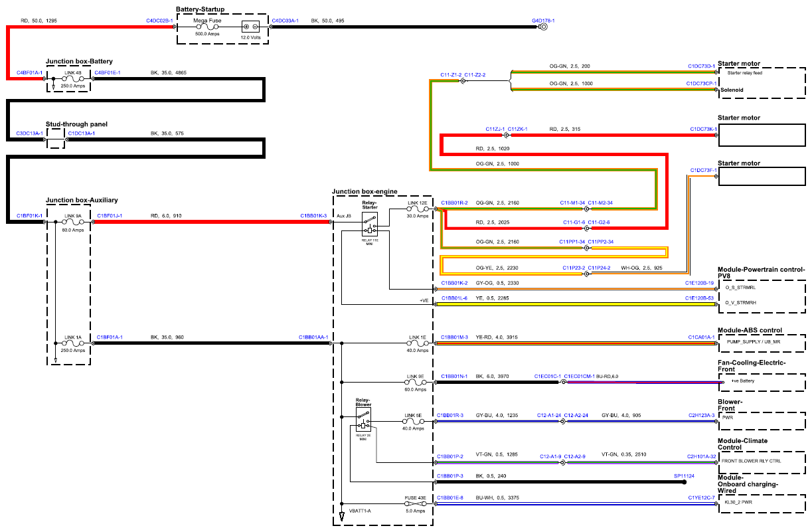812x532 pixels.
Task: Select the FRONT BLOWER RLY CTRL pin
Action: (752, 460)
